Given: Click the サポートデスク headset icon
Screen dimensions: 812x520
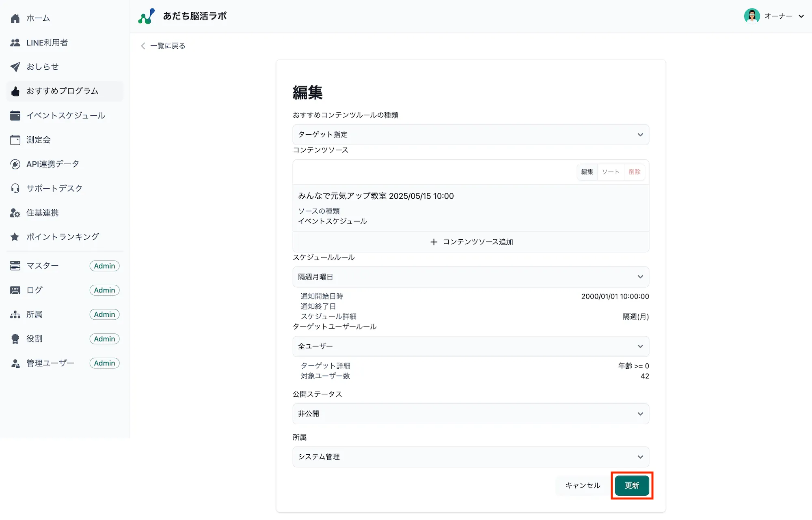Looking at the screenshot, I should tap(15, 188).
